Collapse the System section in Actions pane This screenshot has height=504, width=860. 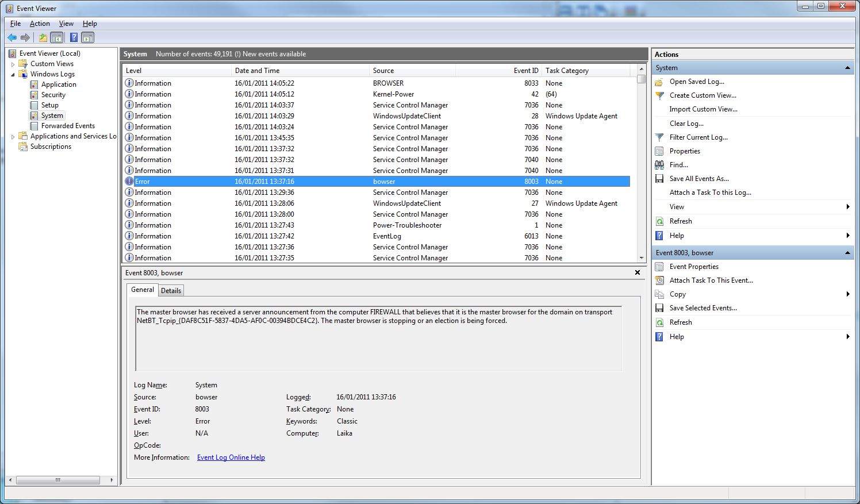(847, 68)
